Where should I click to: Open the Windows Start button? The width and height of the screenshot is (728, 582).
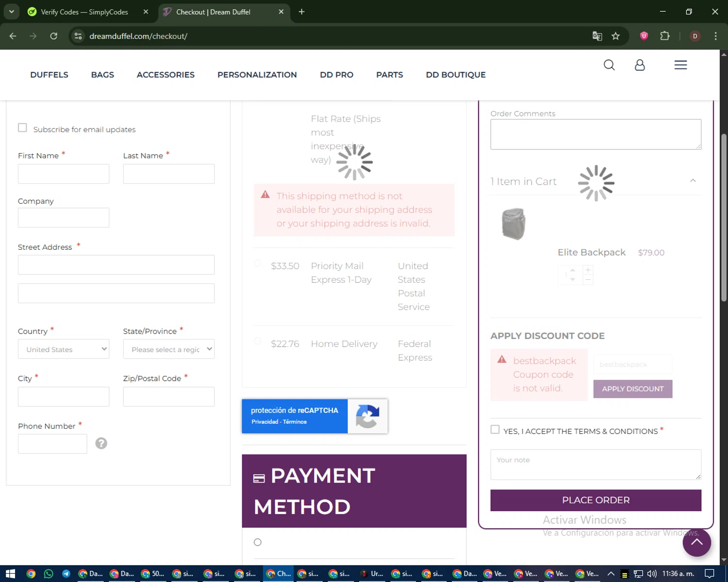click(10, 574)
